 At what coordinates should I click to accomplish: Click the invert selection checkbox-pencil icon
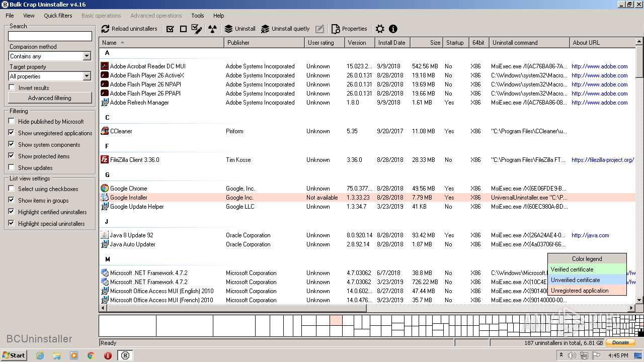point(197,29)
